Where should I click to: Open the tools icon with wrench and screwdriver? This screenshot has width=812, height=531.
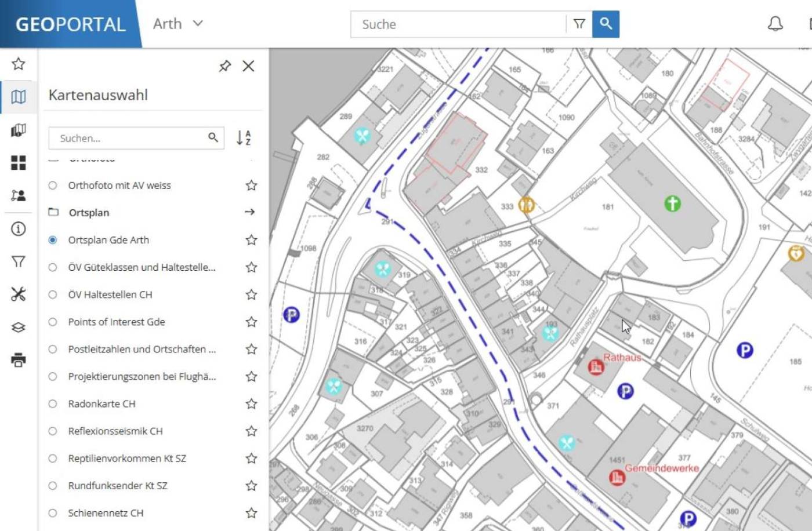pyautogui.click(x=19, y=294)
